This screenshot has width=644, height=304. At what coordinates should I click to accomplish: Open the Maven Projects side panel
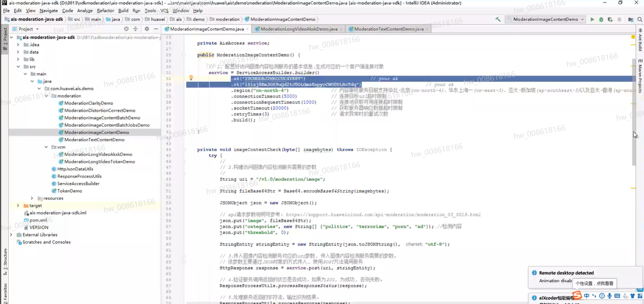point(640,76)
